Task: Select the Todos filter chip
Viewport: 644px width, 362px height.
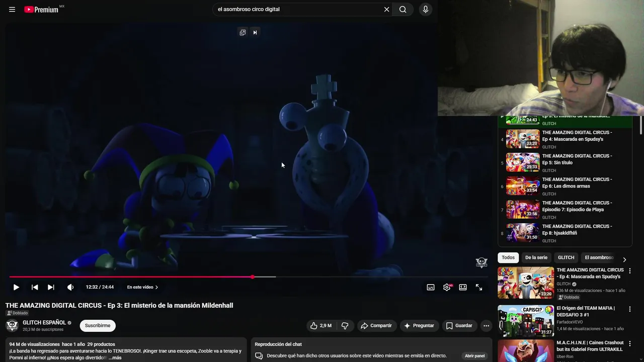Action: click(x=508, y=257)
